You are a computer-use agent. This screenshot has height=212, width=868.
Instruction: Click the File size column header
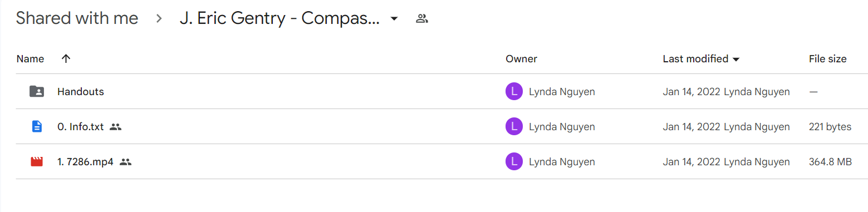tap(827, 58)
